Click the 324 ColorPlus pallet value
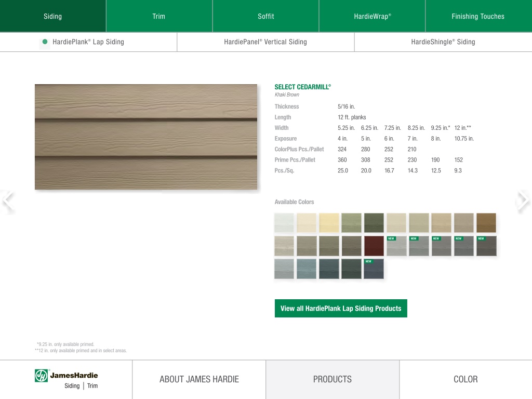 pos(342,149)
